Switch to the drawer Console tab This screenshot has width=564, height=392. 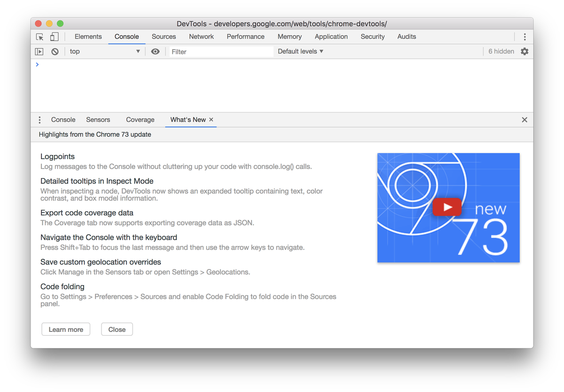(x=63, y=120)
